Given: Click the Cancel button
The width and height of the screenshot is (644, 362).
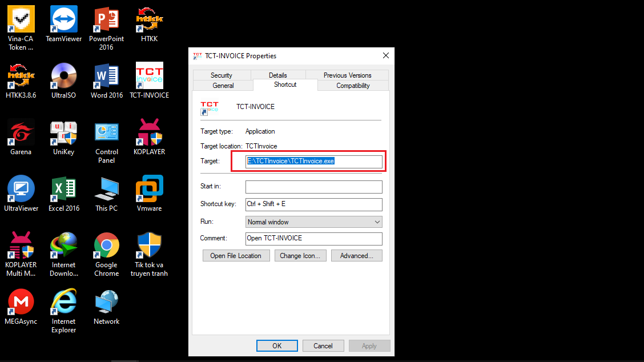Looking at the screenshot, I should (323, 346).
